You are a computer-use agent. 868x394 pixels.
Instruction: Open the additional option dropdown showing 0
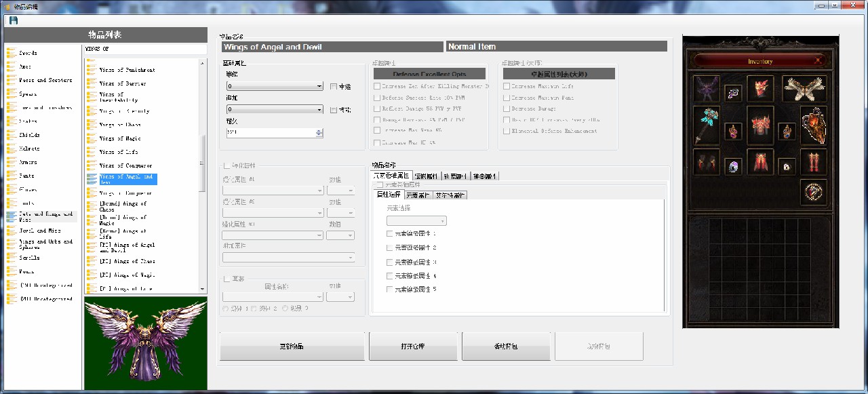click(275, 109)
